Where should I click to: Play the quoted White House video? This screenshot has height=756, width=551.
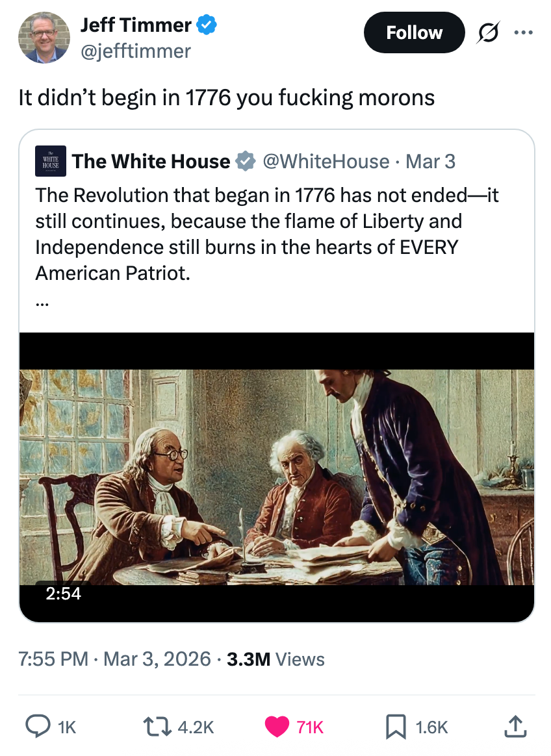(x=277, y=477)
